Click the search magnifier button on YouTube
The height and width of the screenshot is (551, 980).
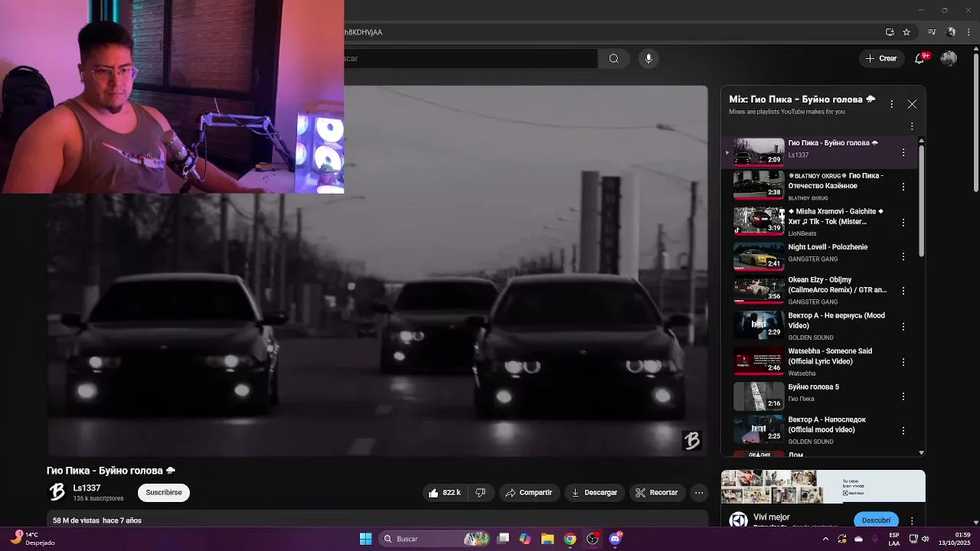point(614,58)
